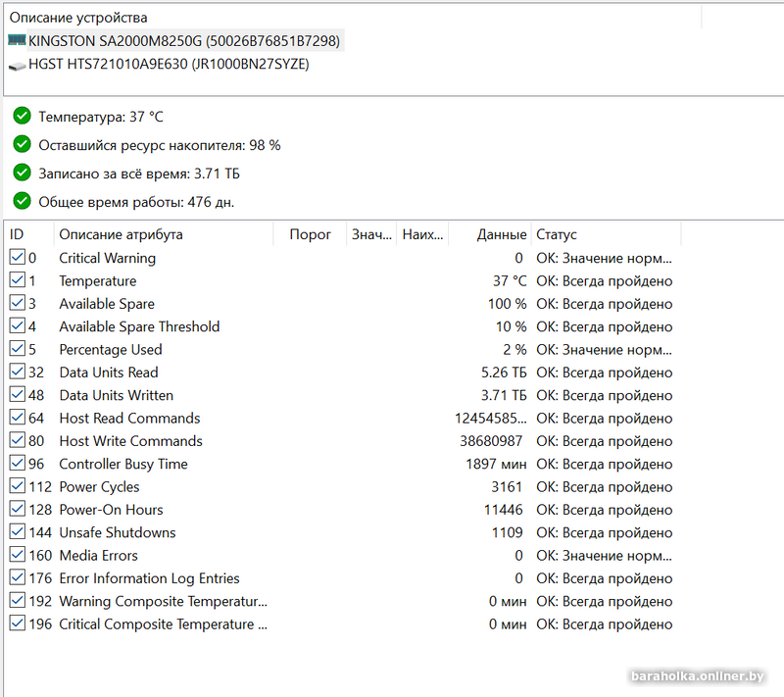This screenshot has height=697, width=784.
Task: Select the Power-On Hours attribute name
Action: [x=111, y=510]
